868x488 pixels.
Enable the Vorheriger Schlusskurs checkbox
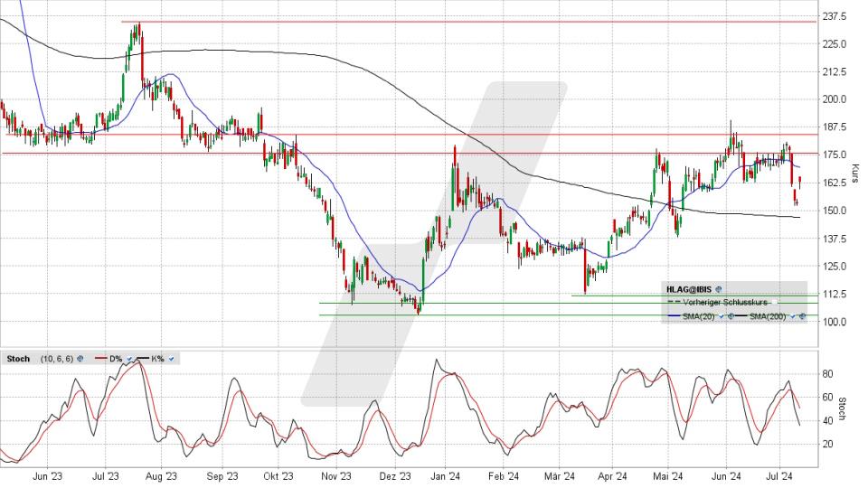point(775,302)
